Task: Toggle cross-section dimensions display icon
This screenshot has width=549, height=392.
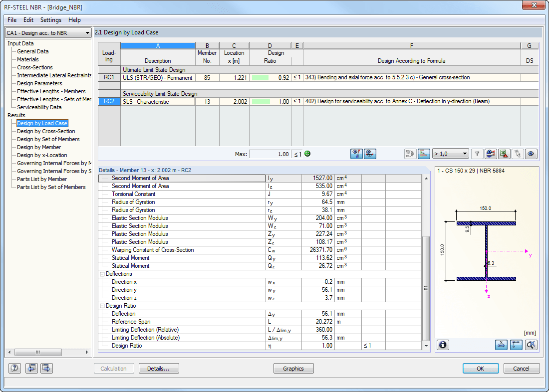Action: point(502,345)
